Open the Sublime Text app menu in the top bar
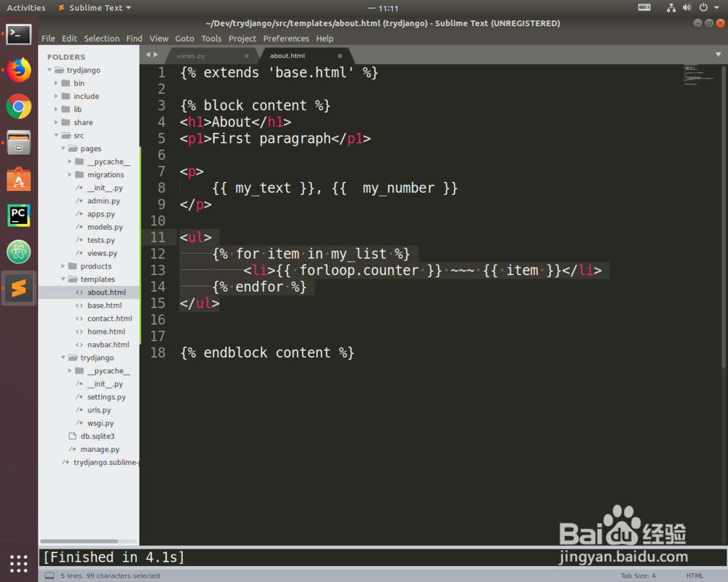 [x=95, y=7]
